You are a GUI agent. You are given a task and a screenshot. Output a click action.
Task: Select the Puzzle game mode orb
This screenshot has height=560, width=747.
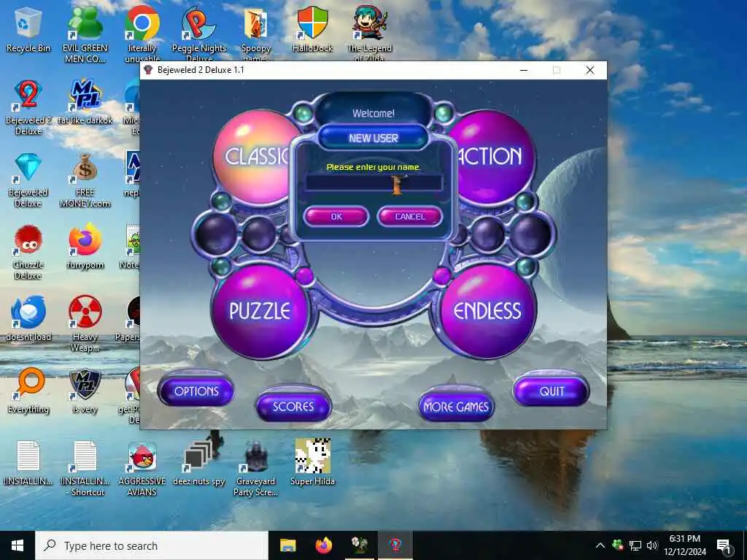[x=260, y=311]
